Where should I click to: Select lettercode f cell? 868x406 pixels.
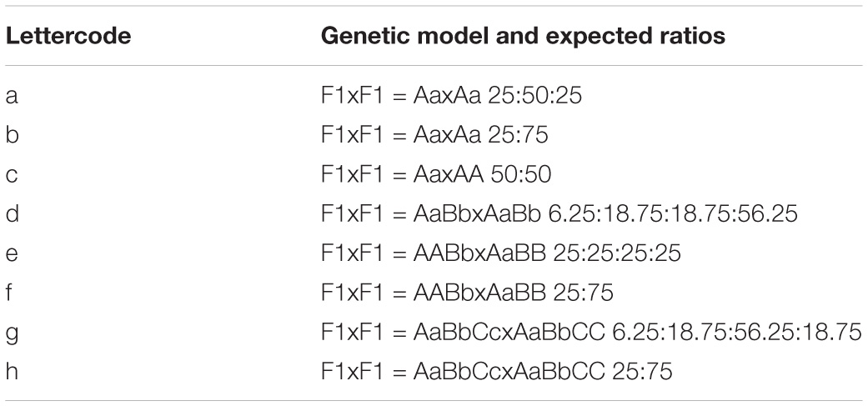(9, 292)
